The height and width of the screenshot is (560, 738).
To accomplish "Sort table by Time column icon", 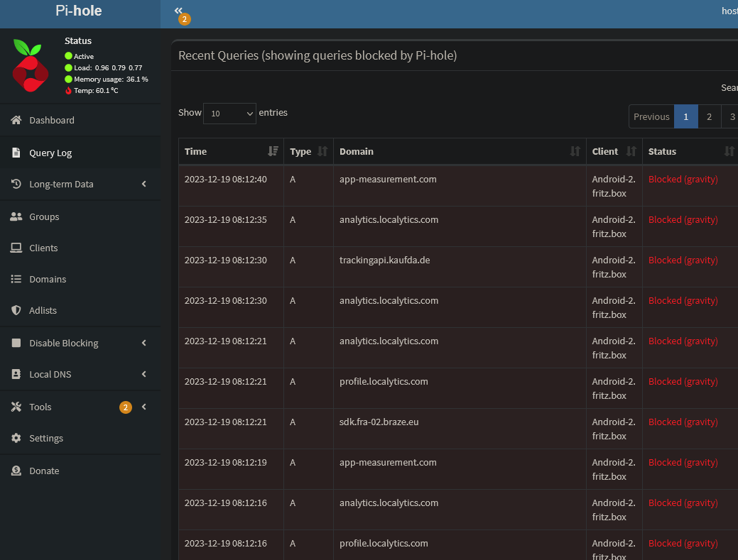I will click(x=273, y=151).
